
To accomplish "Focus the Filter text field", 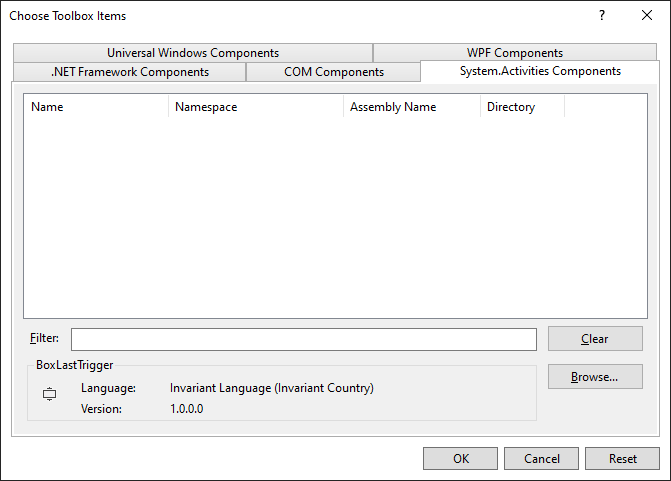I will 303,339.
